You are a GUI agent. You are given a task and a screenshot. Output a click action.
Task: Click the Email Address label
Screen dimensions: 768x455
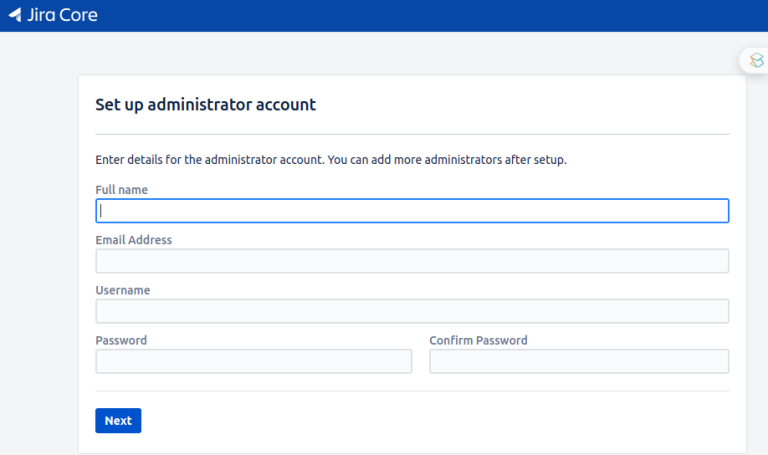(x=134, y=240)
